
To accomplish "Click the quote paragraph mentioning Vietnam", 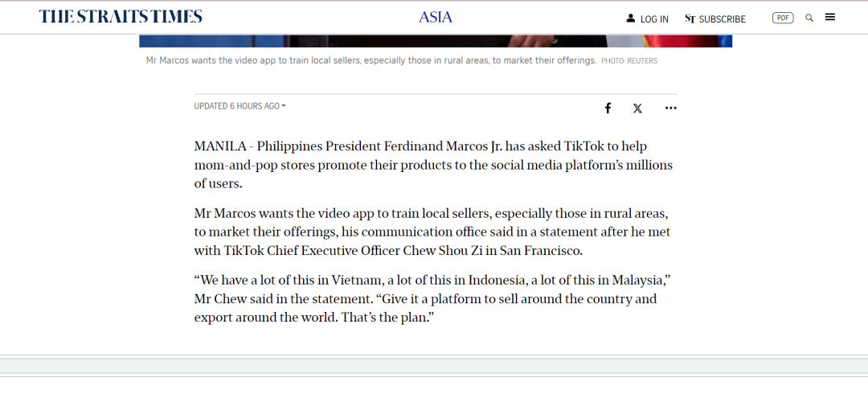I will coord(433,299).
